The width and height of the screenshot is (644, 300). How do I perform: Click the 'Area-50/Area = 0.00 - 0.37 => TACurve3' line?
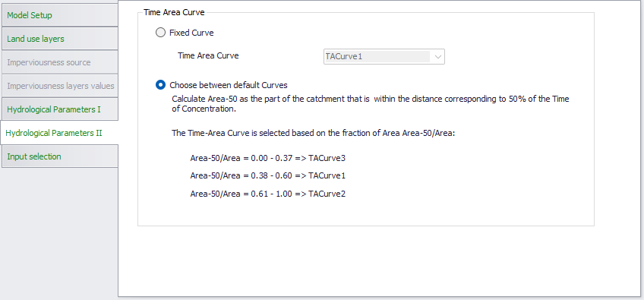(x=268, y=158)
